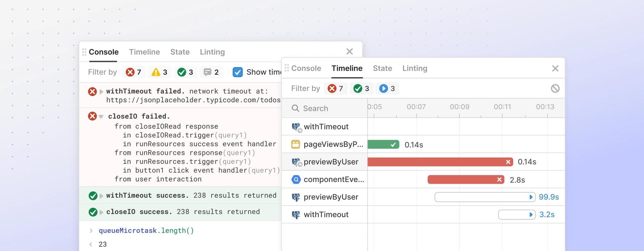This screenshot has width=644, height=251.
Task: Enable the Show time checkbox
Action: (x=238, y=72)
